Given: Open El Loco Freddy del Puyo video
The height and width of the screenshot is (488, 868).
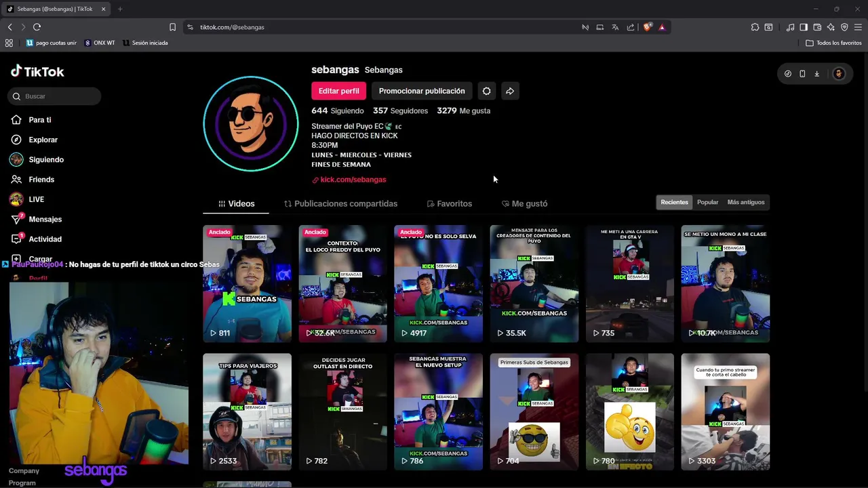Looking at the screenshot, I should 342,283.
